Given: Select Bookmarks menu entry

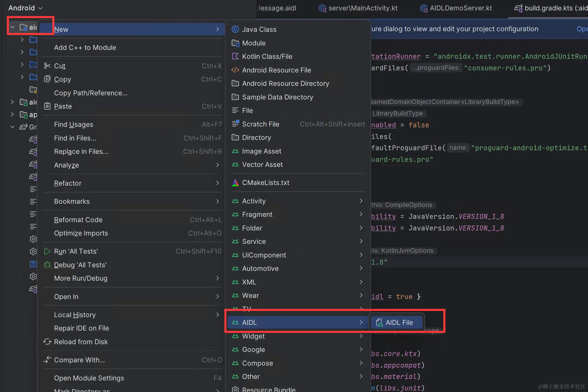Looking at the screenshot, I should [132, 201].
